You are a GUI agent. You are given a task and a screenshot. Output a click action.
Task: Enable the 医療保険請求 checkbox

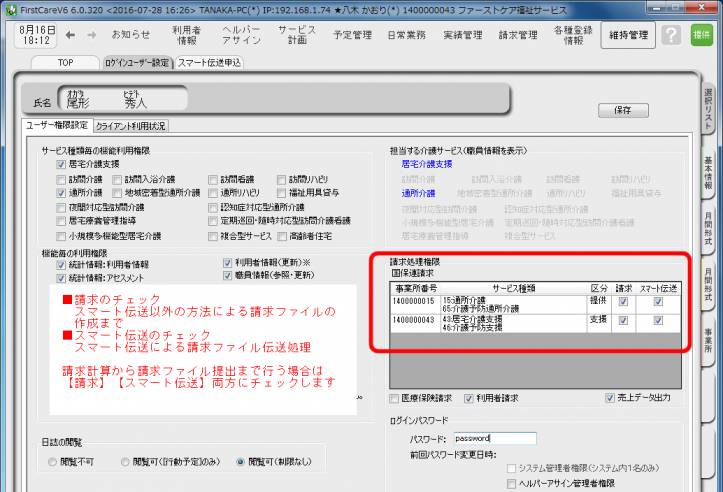394,397
